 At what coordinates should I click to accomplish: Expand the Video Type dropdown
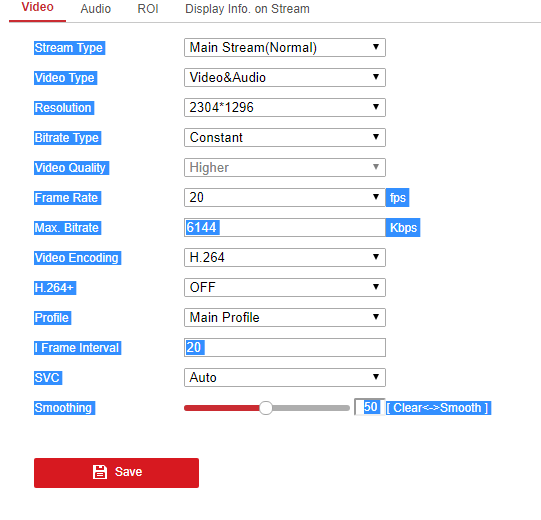[x=285, y=78]
